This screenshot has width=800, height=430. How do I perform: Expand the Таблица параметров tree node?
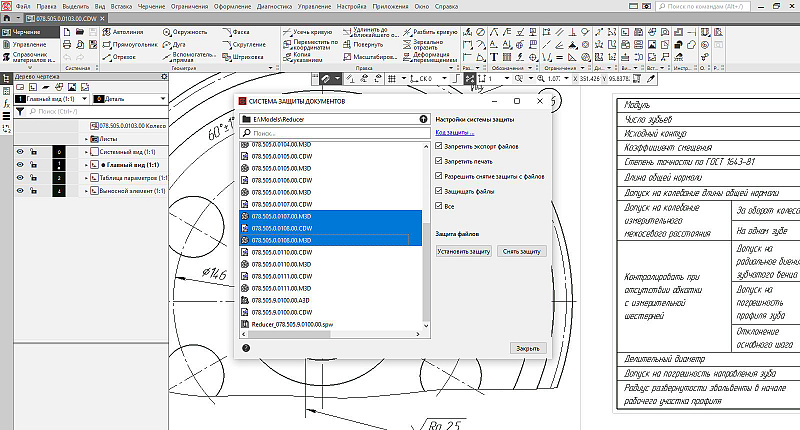point(87,177)
